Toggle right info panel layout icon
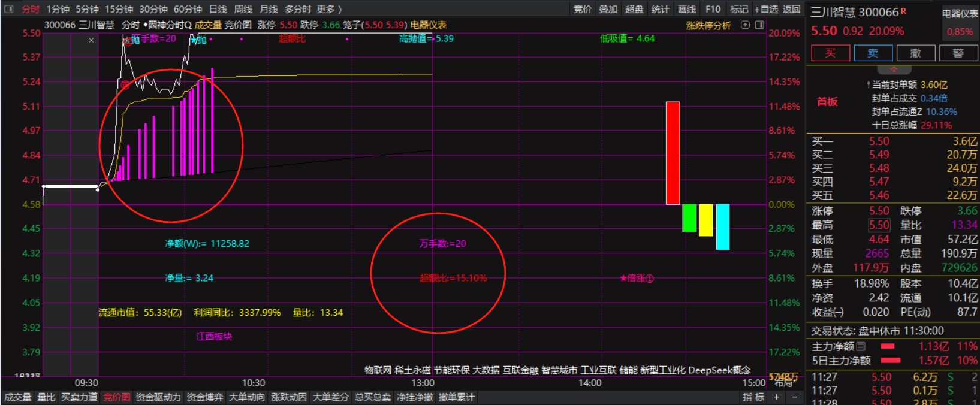This screenshot has height=405, width=980. coord(759,25)
